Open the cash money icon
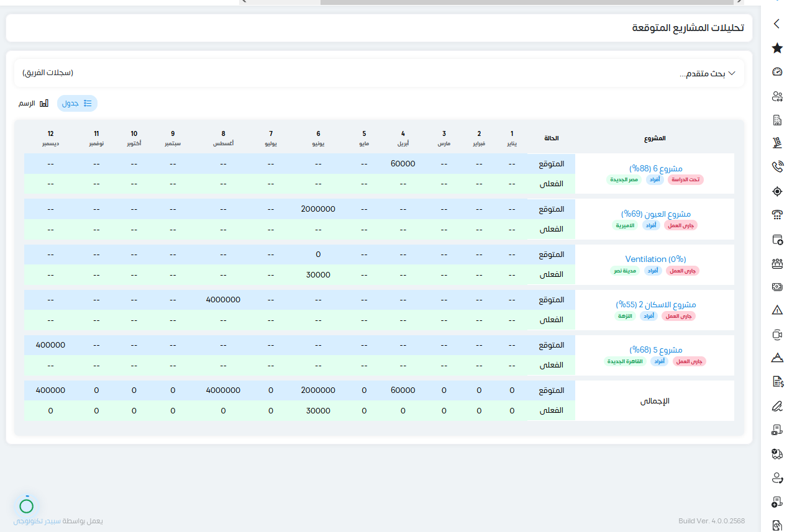The height and width of the screenshot is (532, 792). (776, 286)
